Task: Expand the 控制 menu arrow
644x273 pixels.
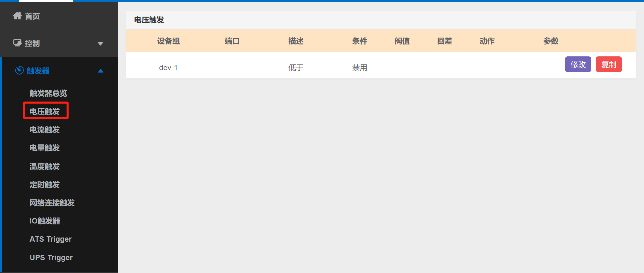Action: point(100,44)
